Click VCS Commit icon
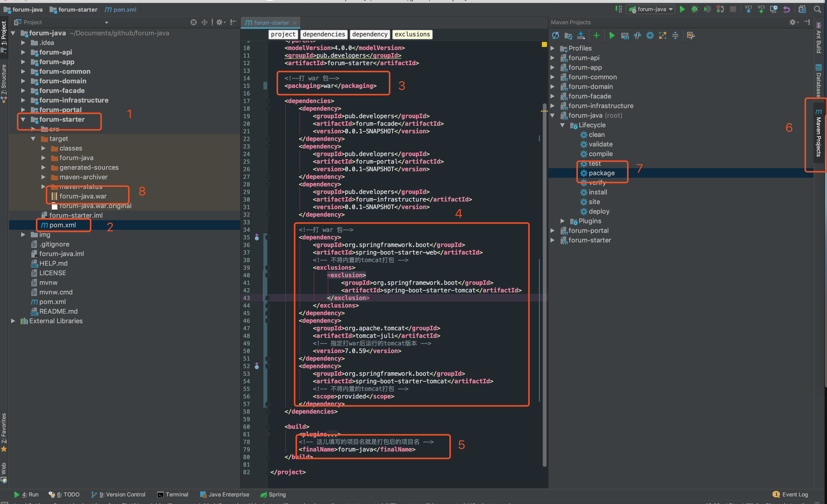The image size is (827, 504). 761,9
